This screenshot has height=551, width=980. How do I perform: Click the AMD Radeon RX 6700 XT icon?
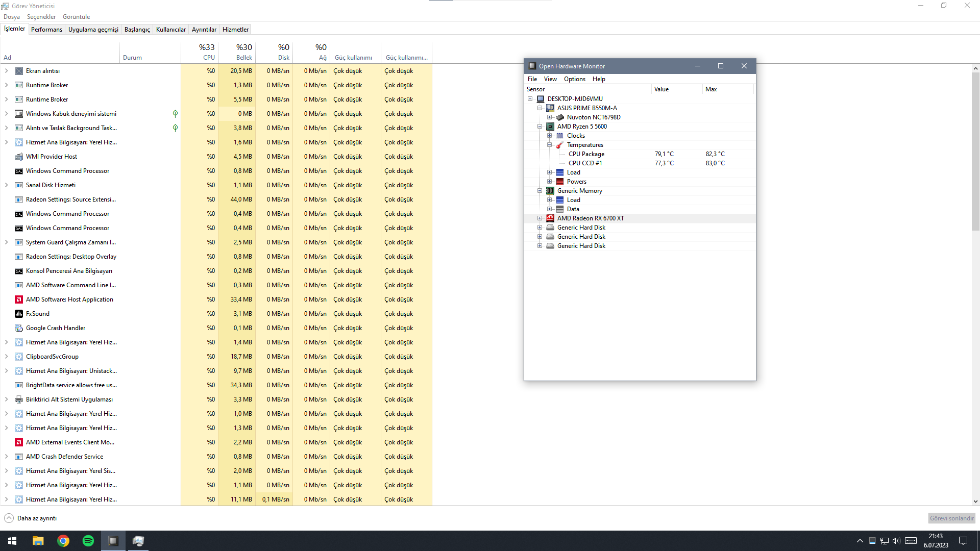550,218
